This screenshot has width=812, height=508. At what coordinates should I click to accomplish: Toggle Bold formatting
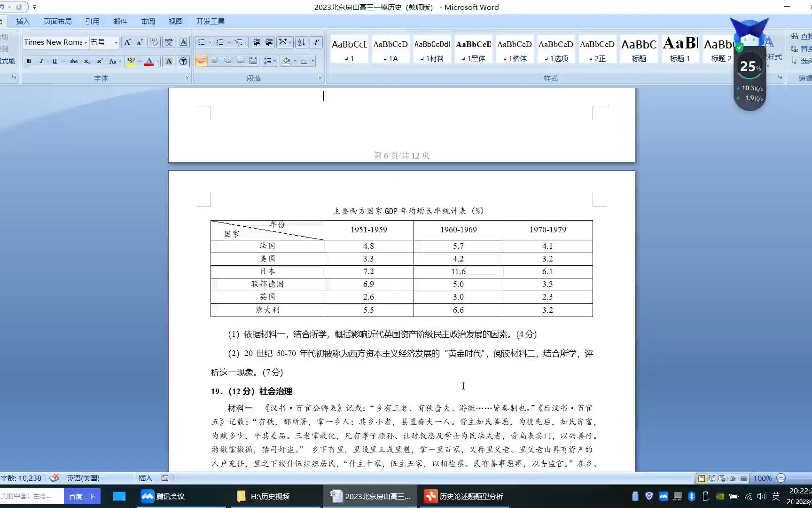[29, 61]
